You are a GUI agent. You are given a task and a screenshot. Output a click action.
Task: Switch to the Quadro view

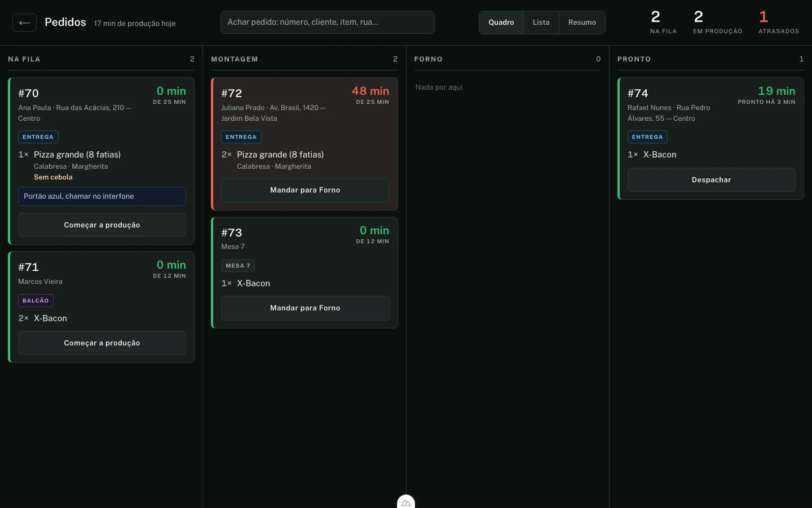pos(501,23)
